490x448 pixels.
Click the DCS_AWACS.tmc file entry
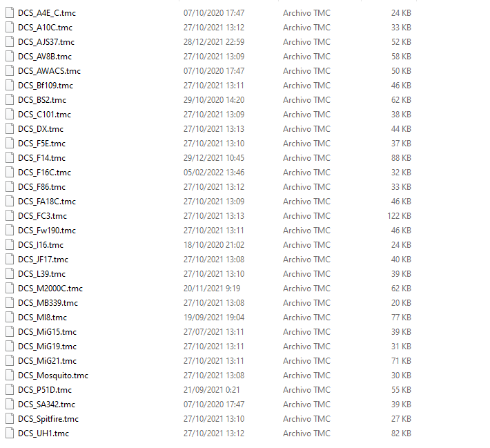coord(49,71)
